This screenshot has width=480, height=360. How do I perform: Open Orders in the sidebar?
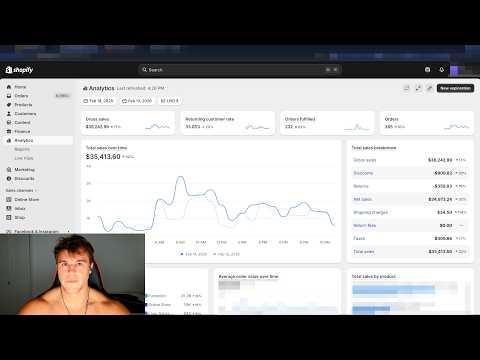[21, 96]
